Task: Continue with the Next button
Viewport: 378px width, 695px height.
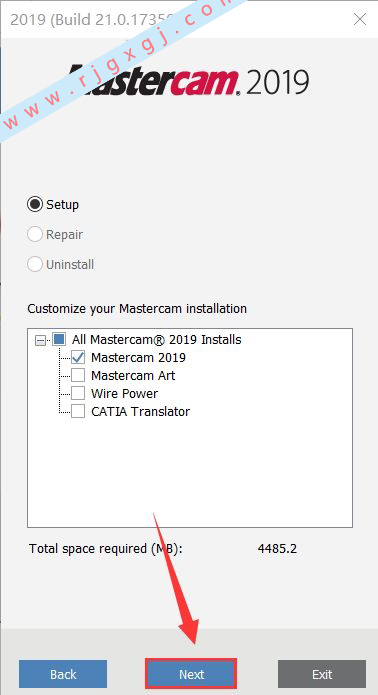Action: coord(191,674)
